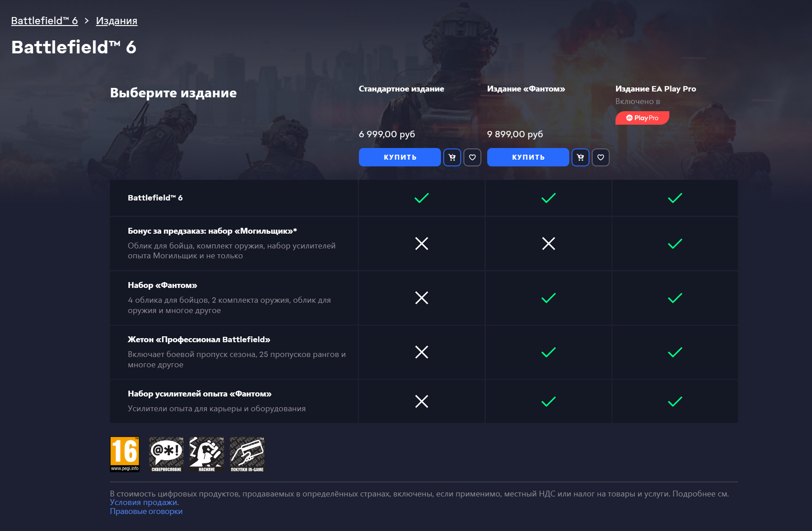The image size is (812, 531).
Task: Go to the Издания breadcrumb link
Action: tap(117, 21)
